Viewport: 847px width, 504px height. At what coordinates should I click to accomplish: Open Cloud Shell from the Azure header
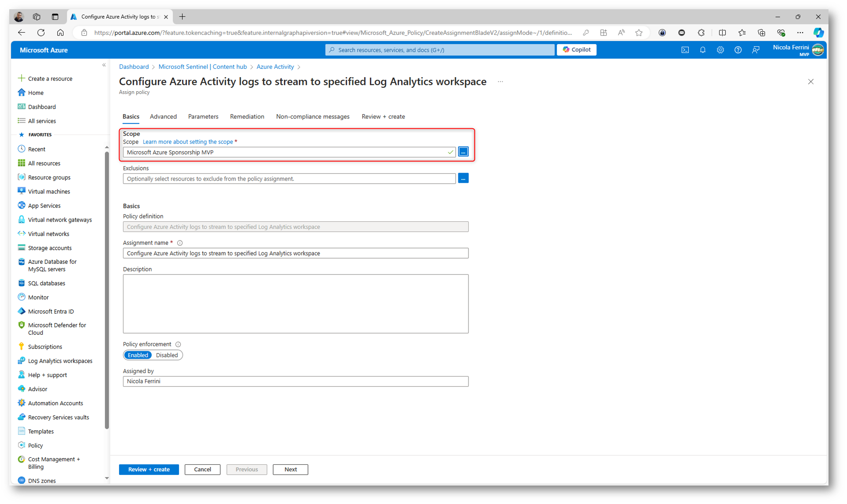[685, 50]
